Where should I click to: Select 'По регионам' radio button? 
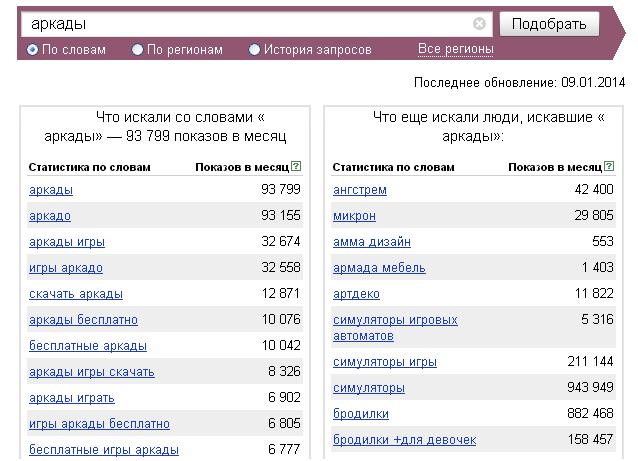click(x=138, y=50)
